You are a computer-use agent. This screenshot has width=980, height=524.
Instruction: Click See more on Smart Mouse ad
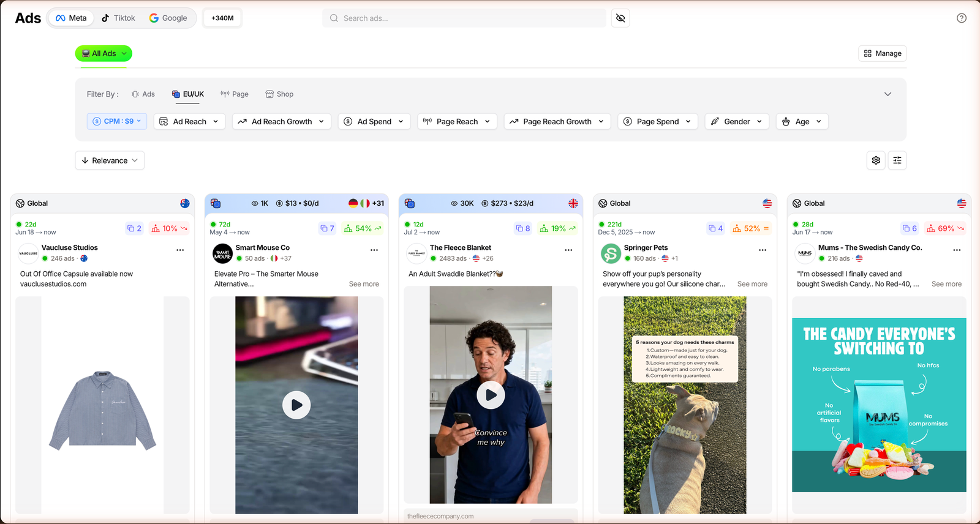[364, 284]
